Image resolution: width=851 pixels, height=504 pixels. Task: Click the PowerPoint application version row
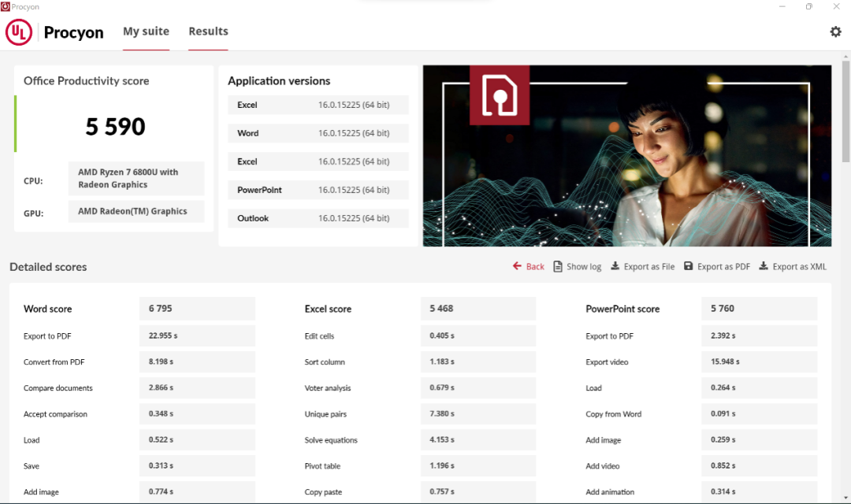(318, 190)
